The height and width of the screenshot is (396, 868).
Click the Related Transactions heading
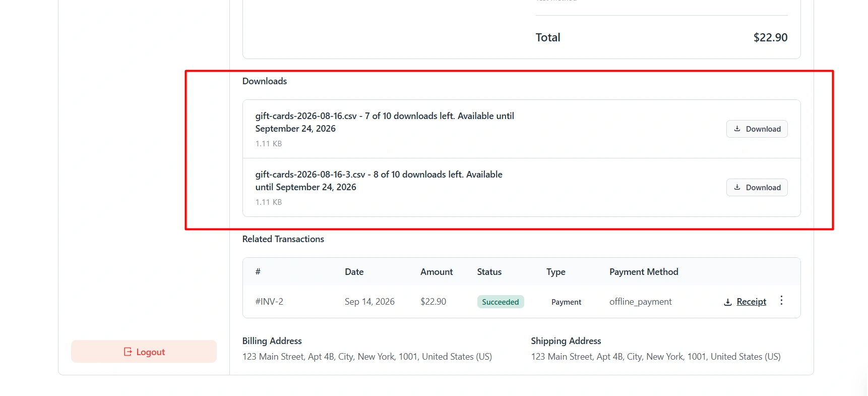pyautogui.click(x=283, y=239)
